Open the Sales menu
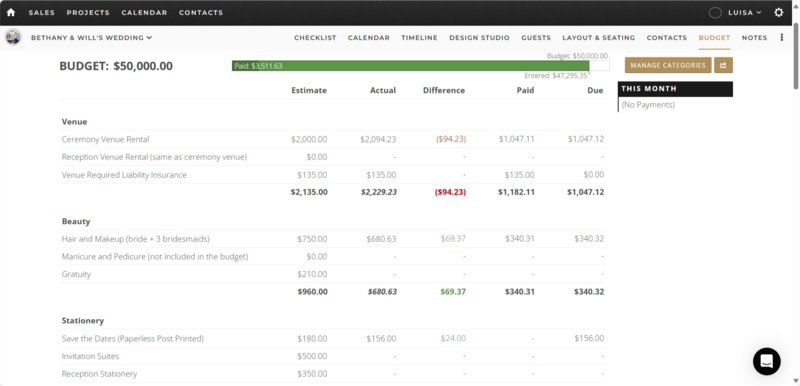Viewport: 800px width, 386px height. point(42,13)
